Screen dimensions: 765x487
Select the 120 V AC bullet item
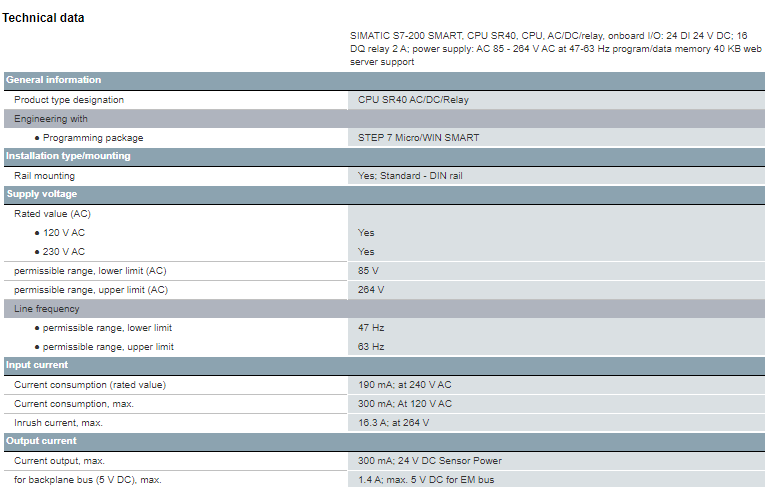pyautogui.click(x=64, y=232)
